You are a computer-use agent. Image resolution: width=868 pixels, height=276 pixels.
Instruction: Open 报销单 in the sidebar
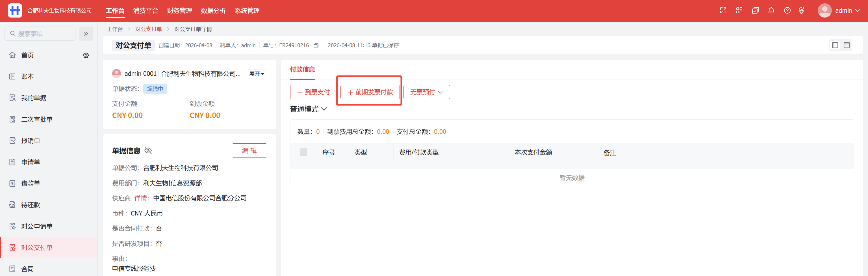31,141
